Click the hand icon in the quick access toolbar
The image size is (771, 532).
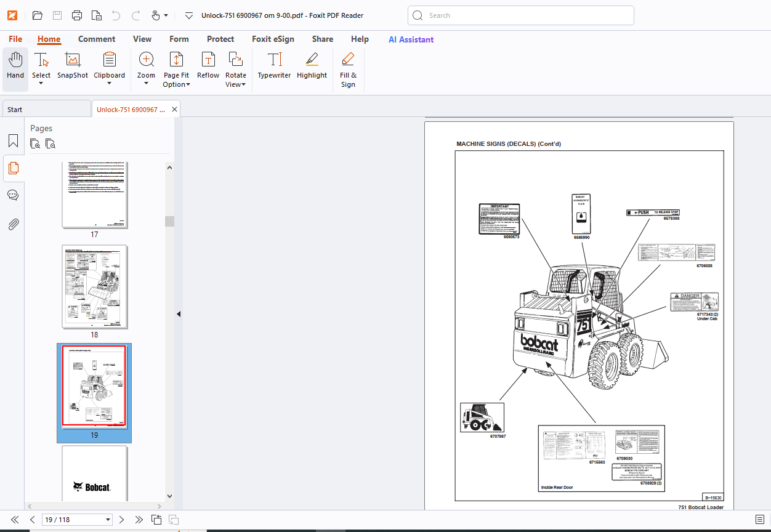(x=156, y=15)
